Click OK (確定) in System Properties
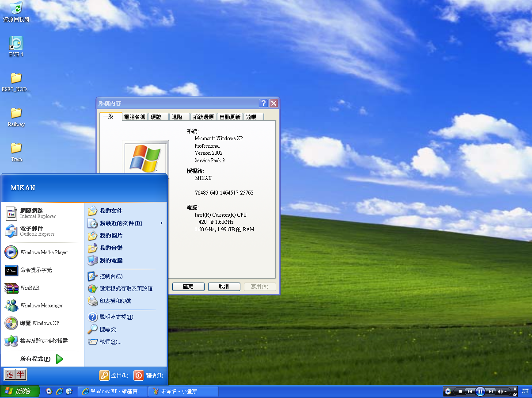Image resolution: width=532 pixels, height=398 pixels. click(188, 287)
